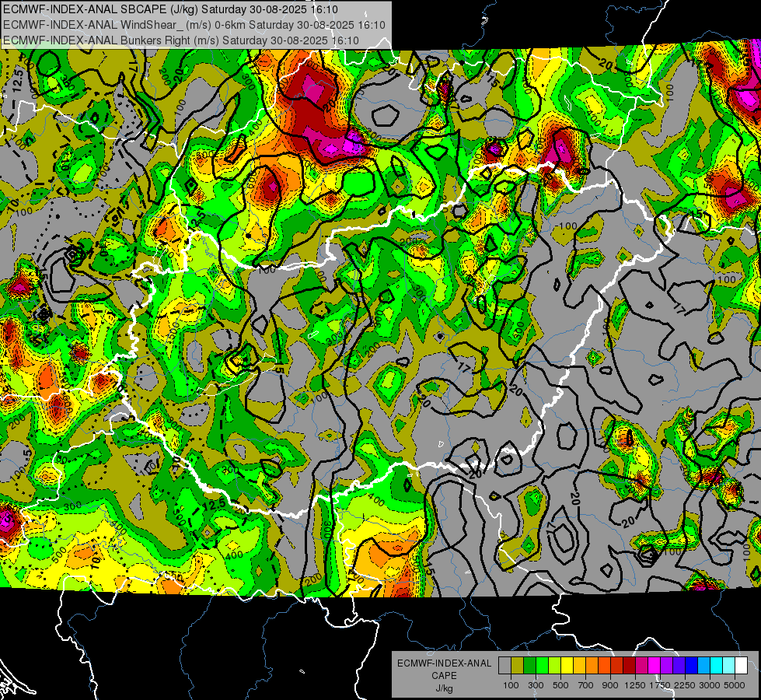Select the gold legend swatch before 700
The image size is (761, 700).
tap(579, 665)
